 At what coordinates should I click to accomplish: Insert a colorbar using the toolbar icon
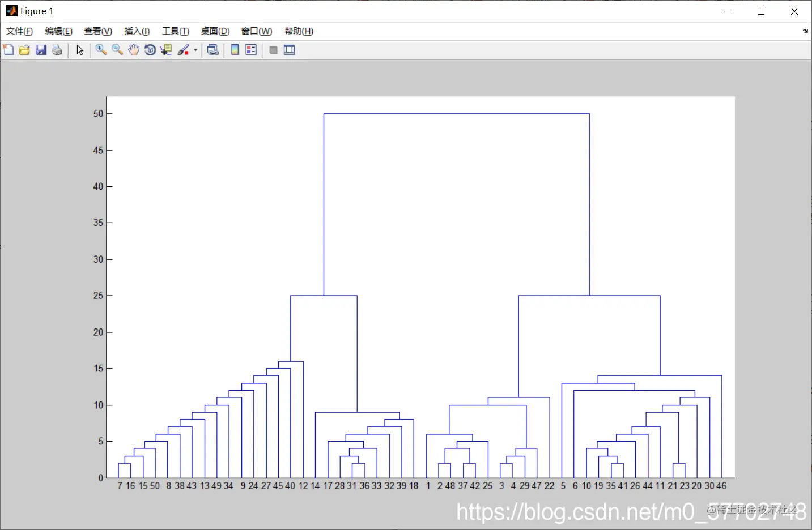235,50
